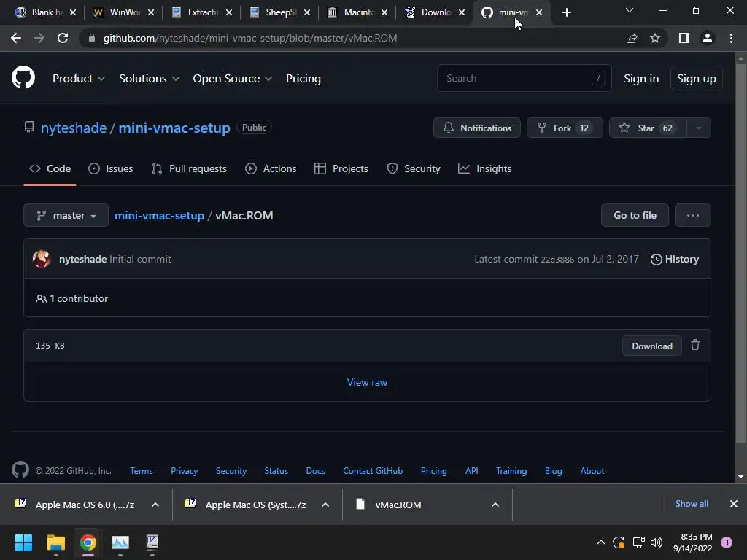Screen dimensions: 747x560
Task: Go back to the previous page
Action: (16, 38)
